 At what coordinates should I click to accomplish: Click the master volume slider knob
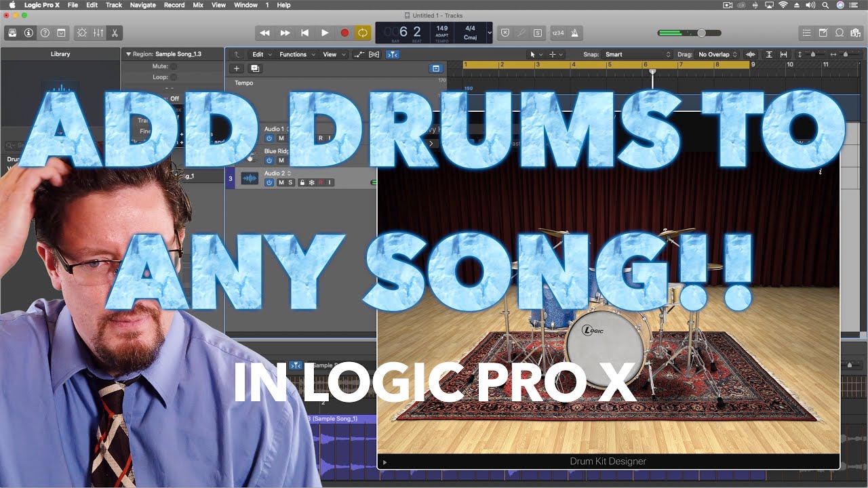(701, 33)
